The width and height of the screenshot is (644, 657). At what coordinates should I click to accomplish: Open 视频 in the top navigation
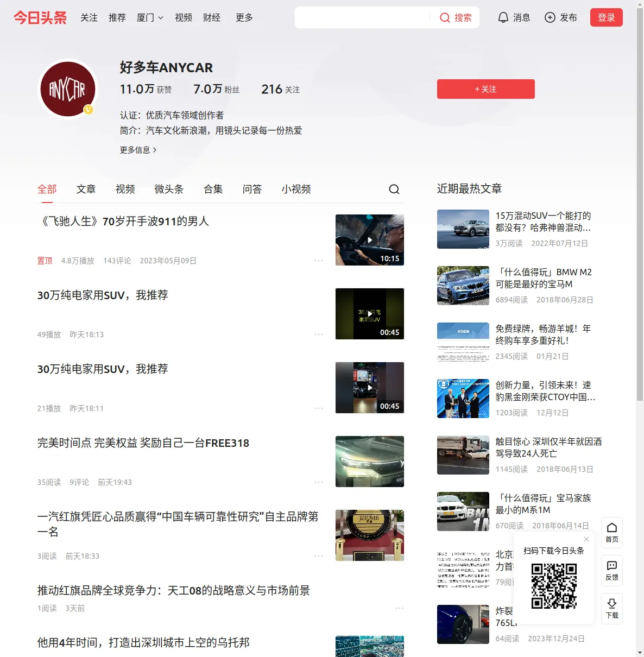coord(184,17)
